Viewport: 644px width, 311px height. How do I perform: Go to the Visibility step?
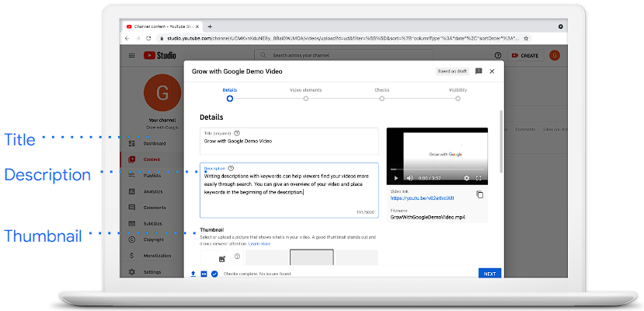458,94
